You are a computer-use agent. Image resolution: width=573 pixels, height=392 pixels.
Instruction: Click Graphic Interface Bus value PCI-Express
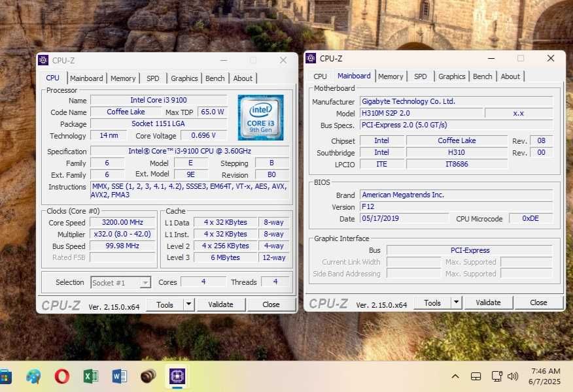(470, 250)
